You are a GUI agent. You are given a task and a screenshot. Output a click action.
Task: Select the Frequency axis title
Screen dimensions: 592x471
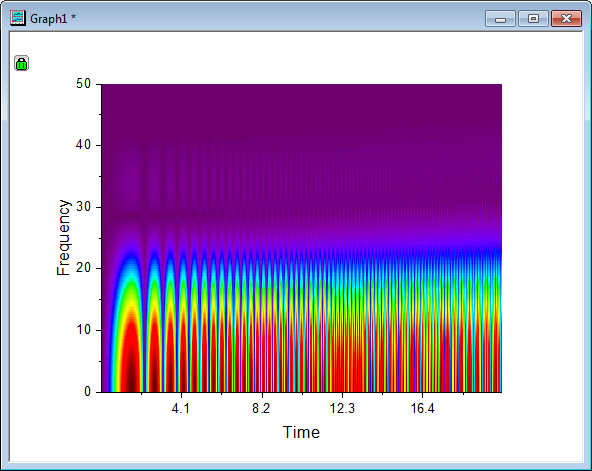point(63,238)
